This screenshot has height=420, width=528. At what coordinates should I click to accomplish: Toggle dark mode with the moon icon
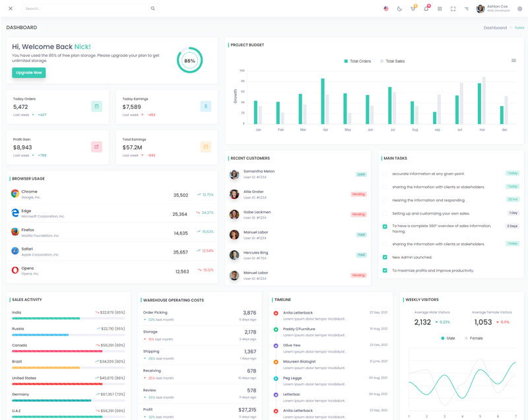399,9
